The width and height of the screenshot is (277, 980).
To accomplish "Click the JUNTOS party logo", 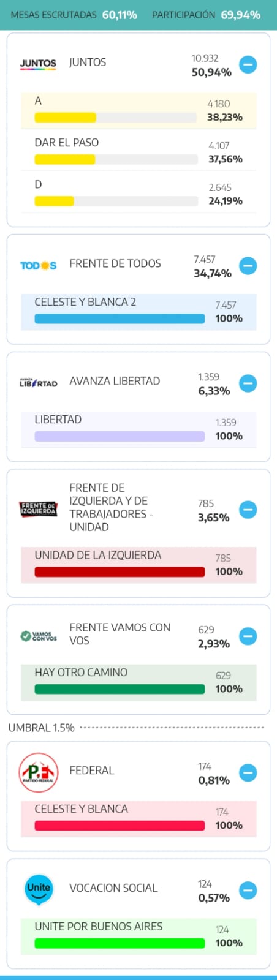I will 38,64.
